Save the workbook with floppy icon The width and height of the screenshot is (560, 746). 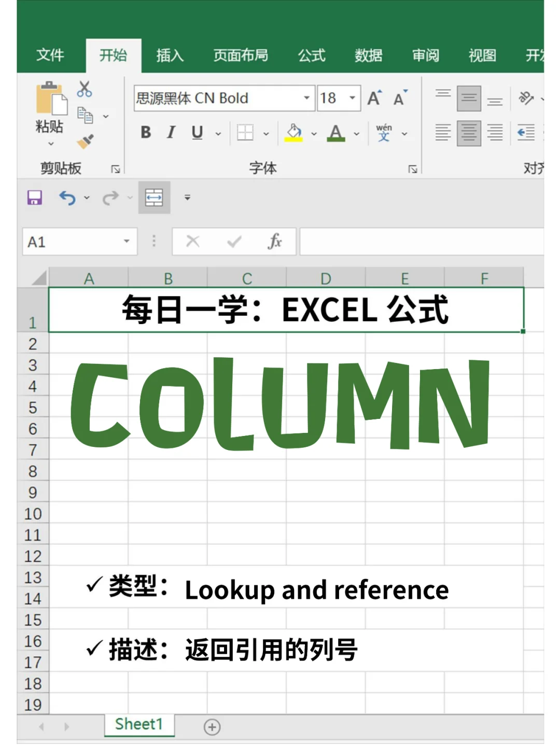click(x=35, y=198)
